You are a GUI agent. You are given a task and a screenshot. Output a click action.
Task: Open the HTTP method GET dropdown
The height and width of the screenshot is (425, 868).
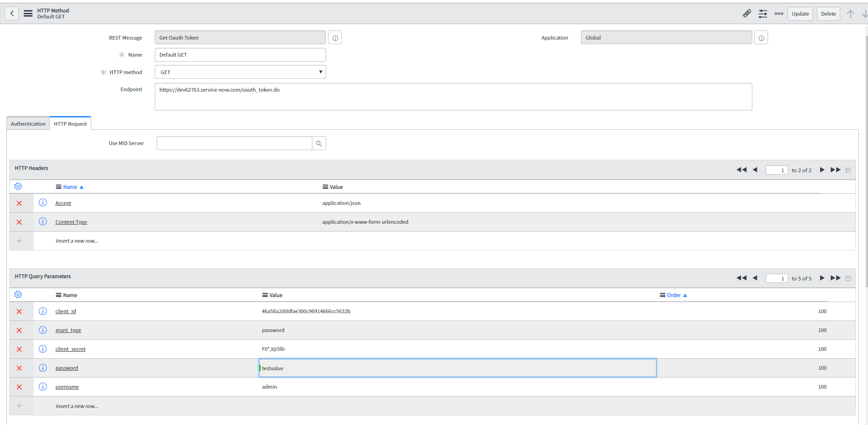(320, 72)
